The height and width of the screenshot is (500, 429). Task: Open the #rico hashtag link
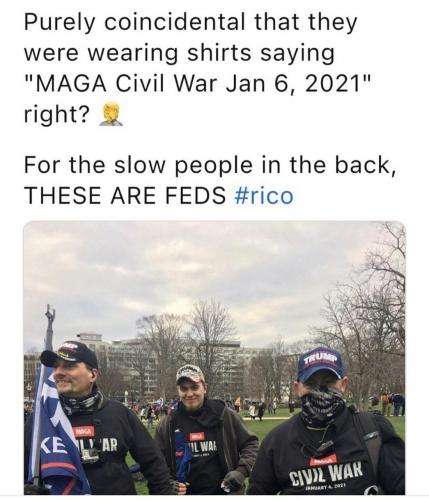[264, 196]
